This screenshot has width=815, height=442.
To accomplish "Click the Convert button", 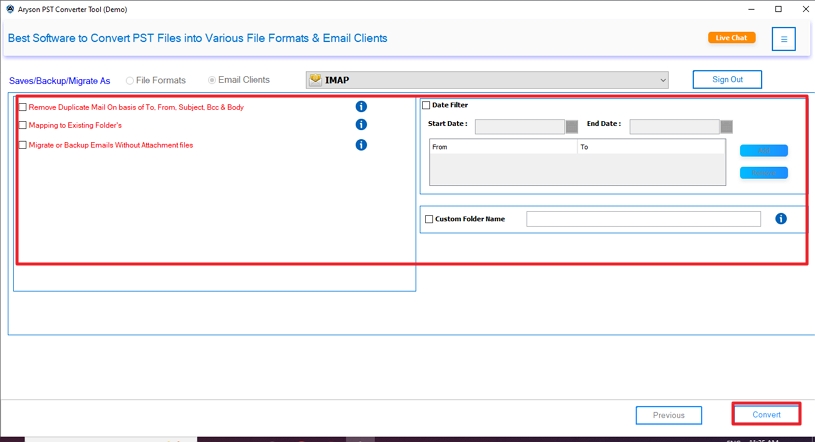I will pyautogui.click(x=766, y=414).
